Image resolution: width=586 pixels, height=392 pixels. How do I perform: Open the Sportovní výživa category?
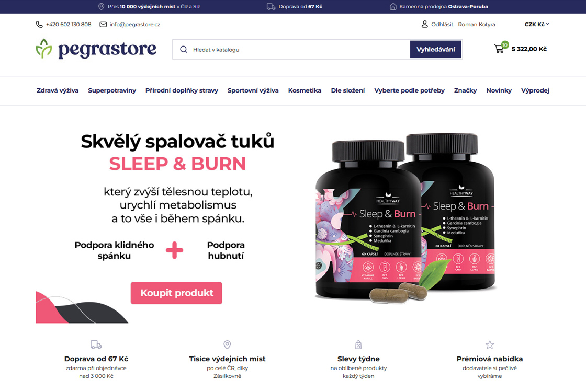(253, 90)
